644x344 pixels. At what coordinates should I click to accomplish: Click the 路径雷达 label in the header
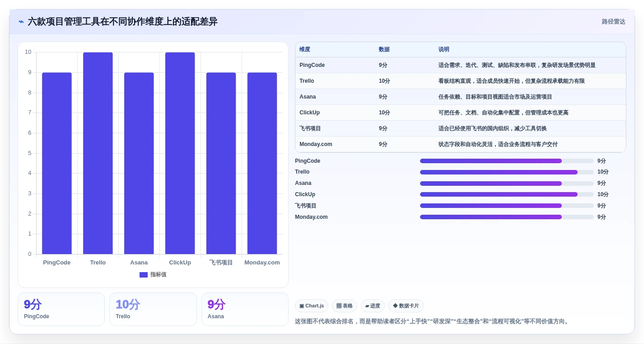tap(613, 22)
